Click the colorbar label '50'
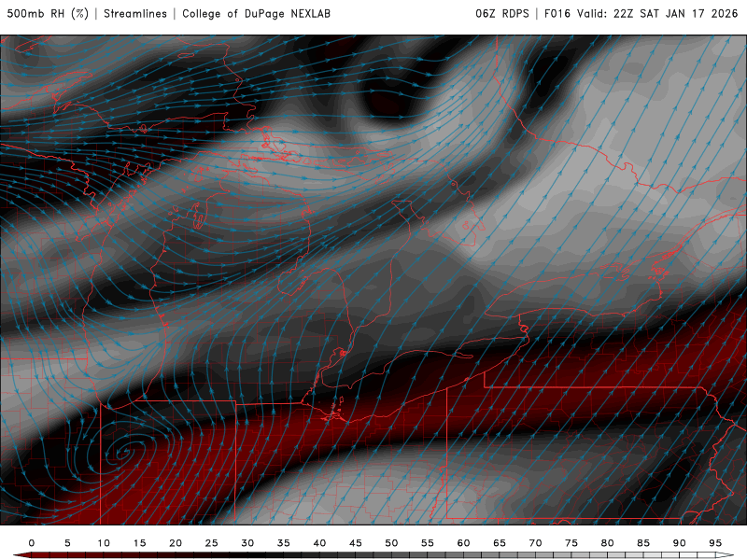Screen dimensions: 747x560 [x=391, y=543]
